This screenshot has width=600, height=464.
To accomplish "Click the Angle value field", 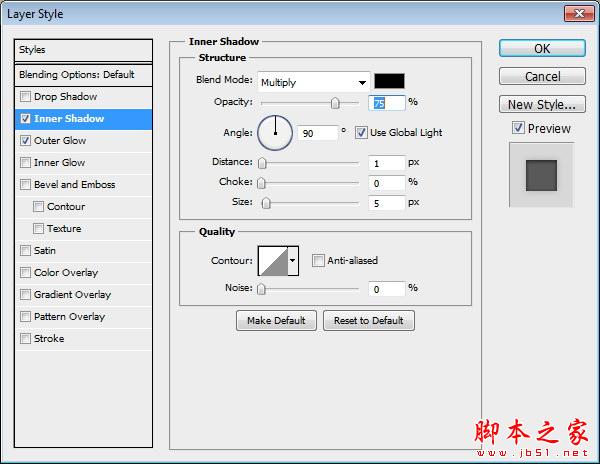I will (x=318, y=133).
